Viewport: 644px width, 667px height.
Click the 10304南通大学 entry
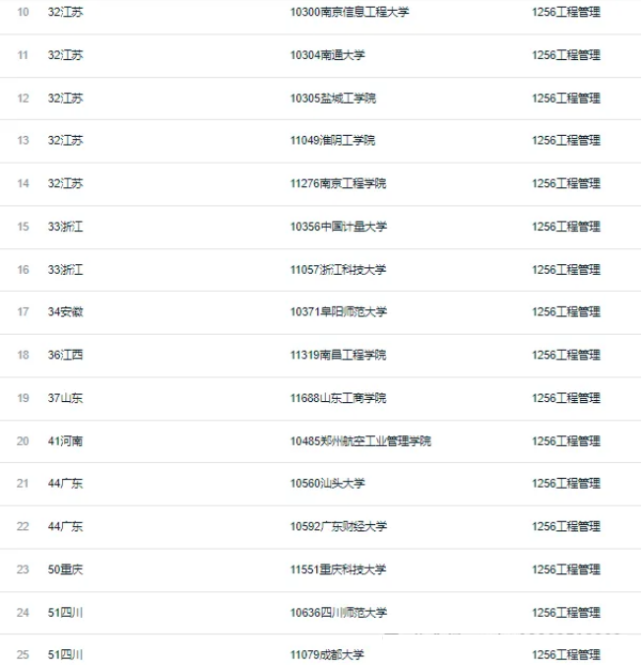coord(327,55)
